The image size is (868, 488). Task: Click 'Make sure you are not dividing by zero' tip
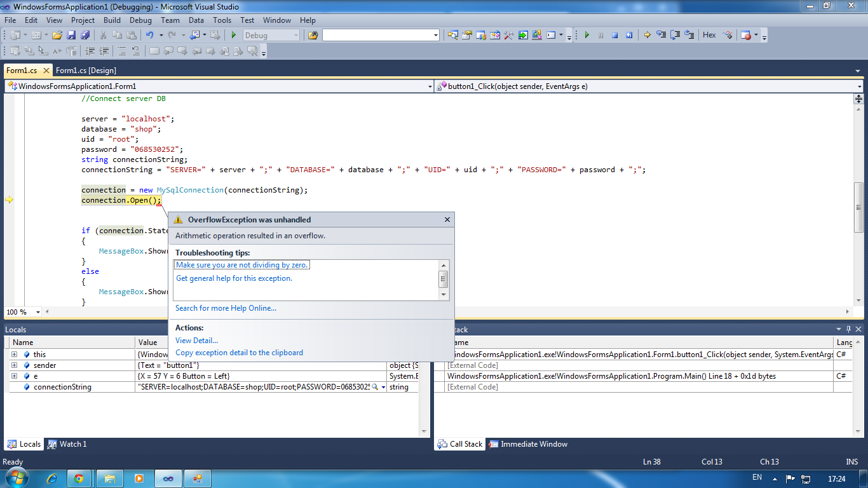243,265
